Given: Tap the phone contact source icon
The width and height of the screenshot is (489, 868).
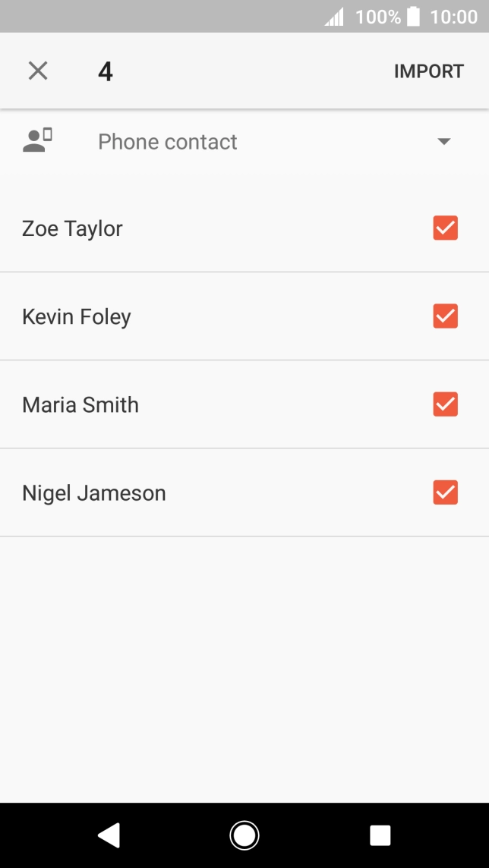Looking at the screenshot, I should [x=37, y=141].
